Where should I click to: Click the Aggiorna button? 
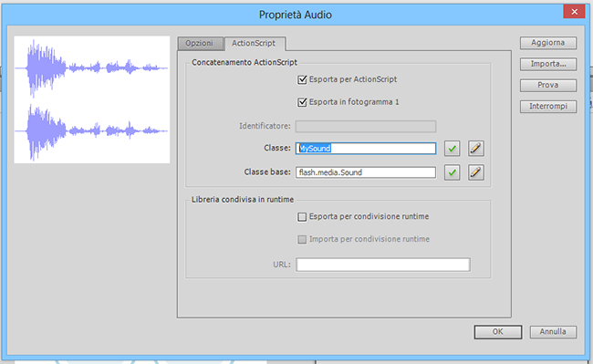coord(548,43)
